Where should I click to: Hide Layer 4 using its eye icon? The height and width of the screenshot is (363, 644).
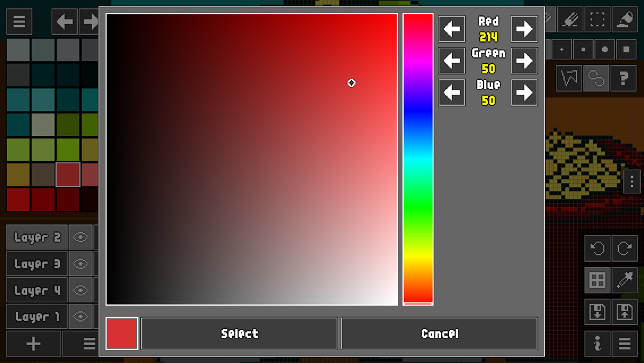[80, 290]
